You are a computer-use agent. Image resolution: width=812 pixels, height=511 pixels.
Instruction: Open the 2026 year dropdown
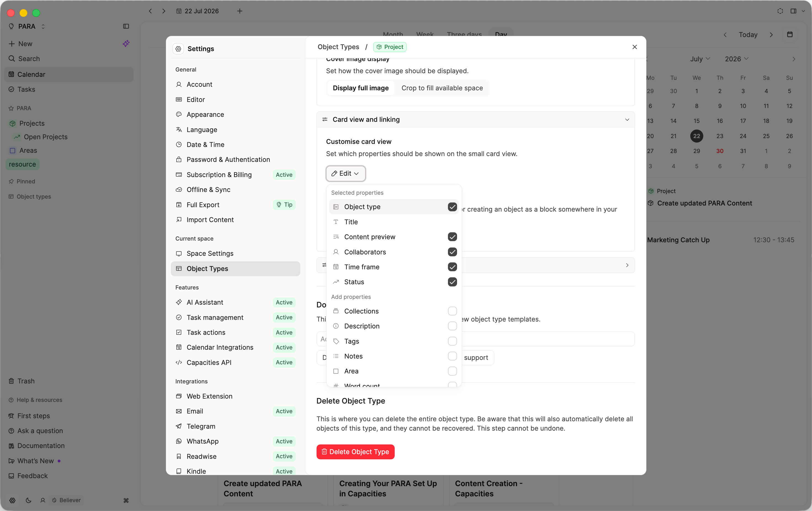(736, 59)
